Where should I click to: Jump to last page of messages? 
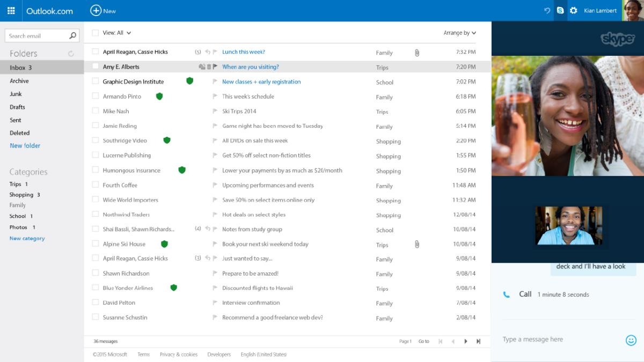click(478, 341)
